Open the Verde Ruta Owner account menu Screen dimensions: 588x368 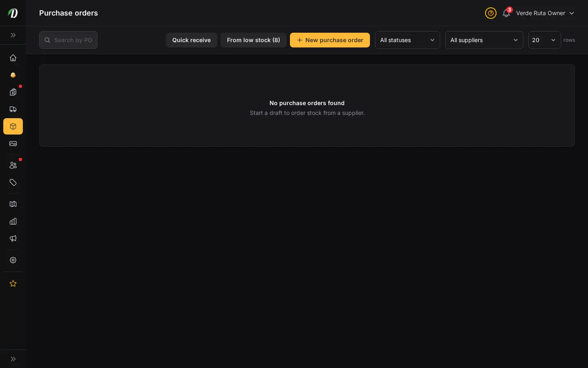[x=545, y=13]
